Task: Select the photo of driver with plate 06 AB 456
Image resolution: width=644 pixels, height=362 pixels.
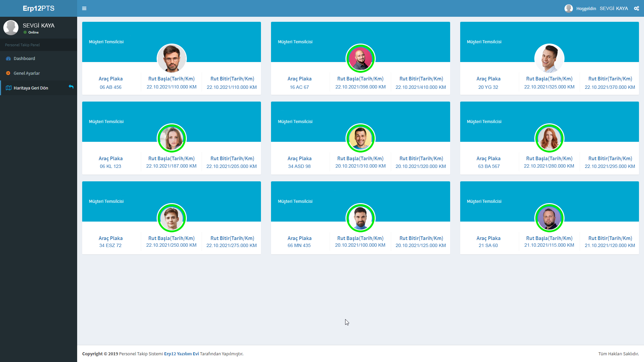Action: coord(172,58)
